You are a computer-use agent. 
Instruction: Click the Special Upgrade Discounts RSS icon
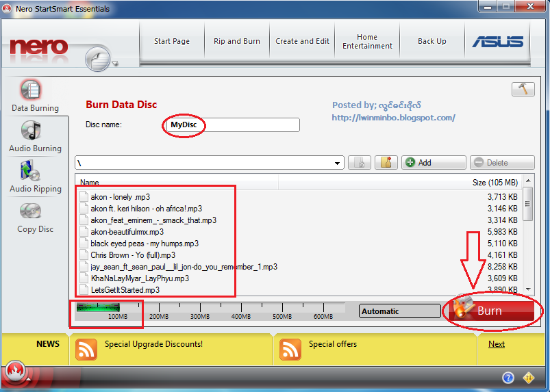[86, 350]
